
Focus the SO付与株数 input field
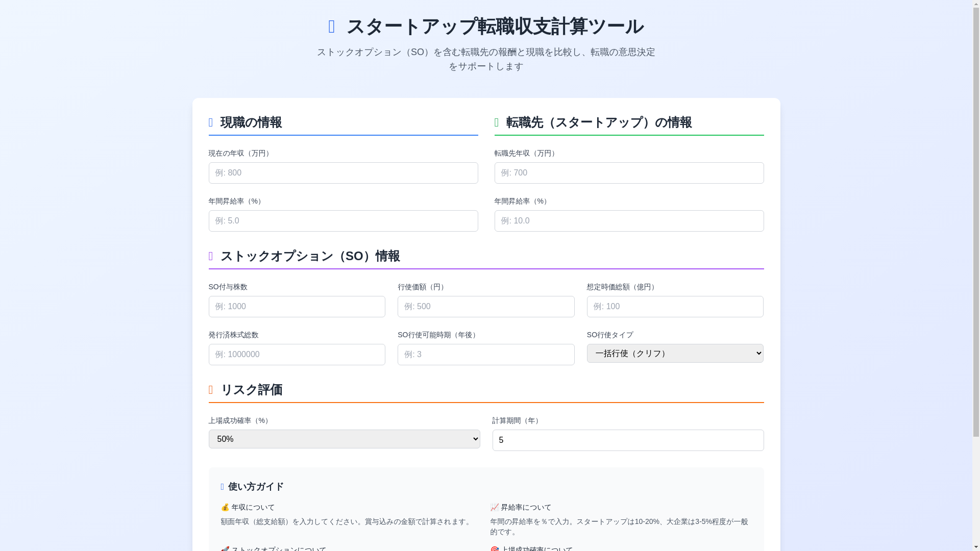pos(297,307)
